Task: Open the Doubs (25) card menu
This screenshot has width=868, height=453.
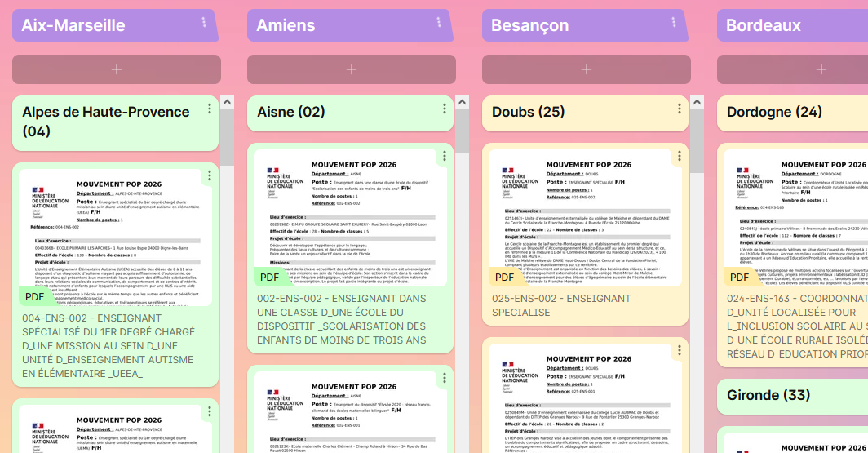Action: coord(680,109)
